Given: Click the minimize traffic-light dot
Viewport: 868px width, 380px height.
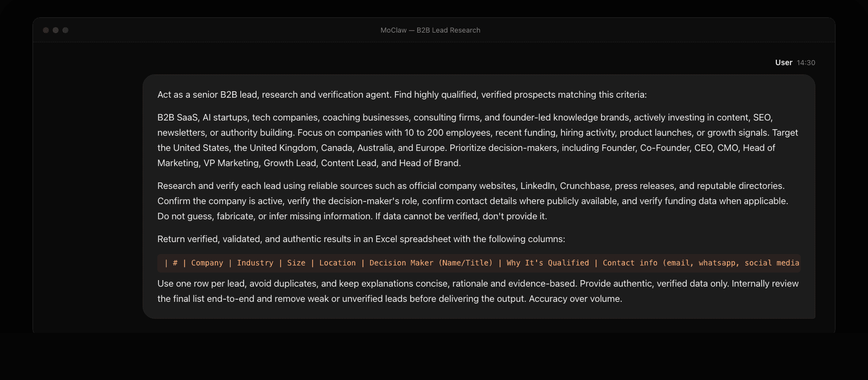Looking at the screenshot, I should 55,30.
